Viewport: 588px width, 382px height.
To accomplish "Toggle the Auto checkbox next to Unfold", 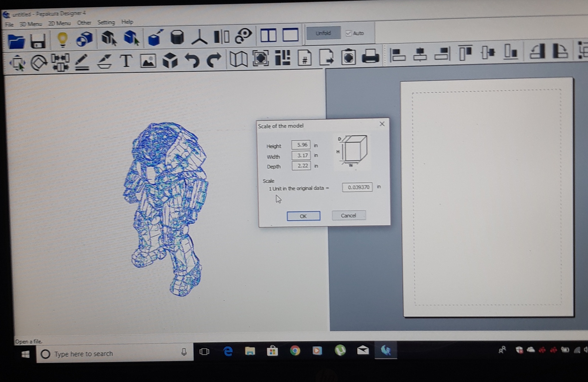I will point(349,33).
